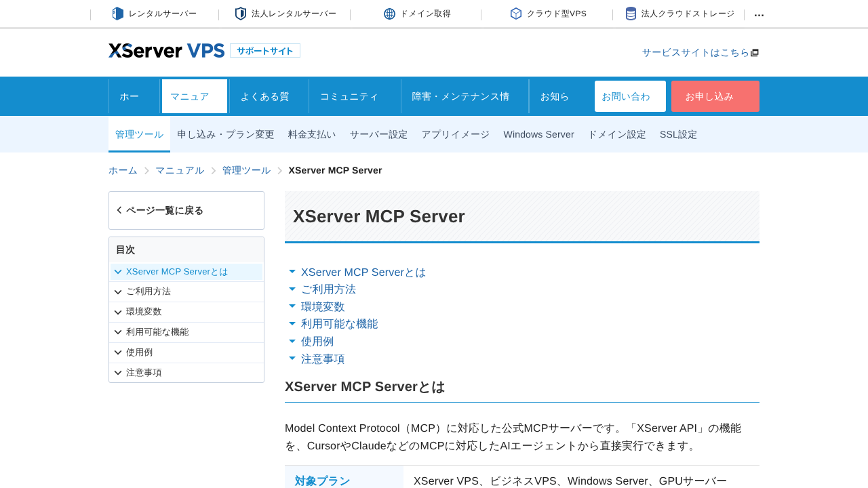868x488 pixels.
Task: Expand 使用例 in the sidebar contents
Action: click(x=186, y=352)
